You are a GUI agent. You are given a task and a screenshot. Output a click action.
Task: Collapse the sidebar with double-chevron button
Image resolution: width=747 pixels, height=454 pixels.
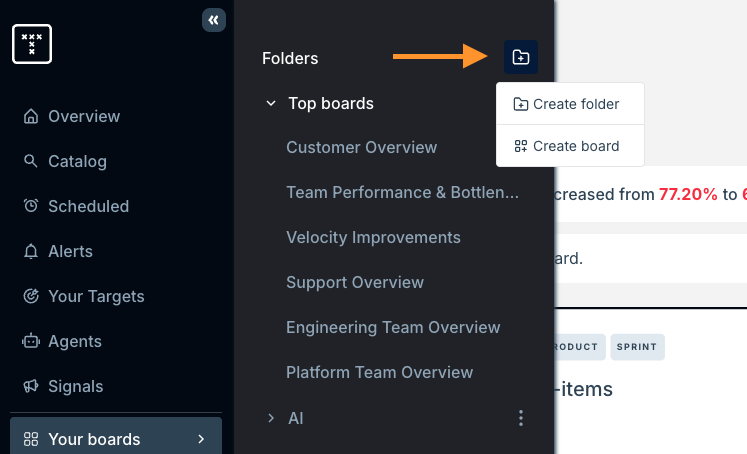(214, 20)
